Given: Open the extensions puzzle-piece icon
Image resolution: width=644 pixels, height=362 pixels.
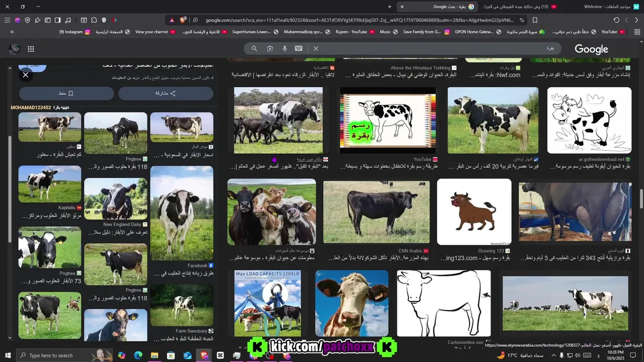Looking at the screenshot, I should point(94,20).
